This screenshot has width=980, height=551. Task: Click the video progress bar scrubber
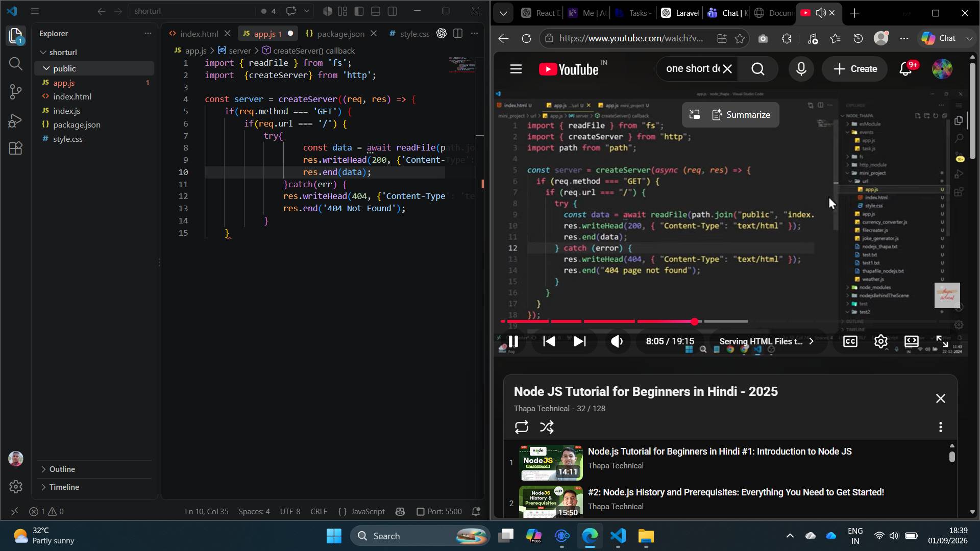tap(695, 321)
